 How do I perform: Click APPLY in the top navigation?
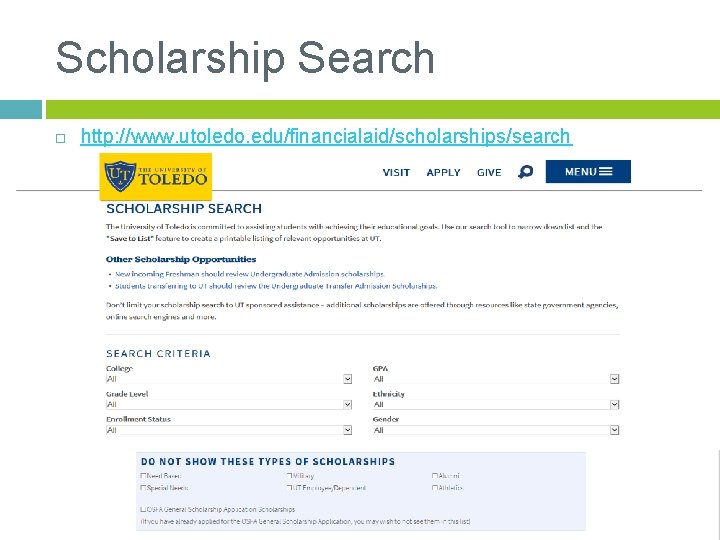tap(443, 172)
